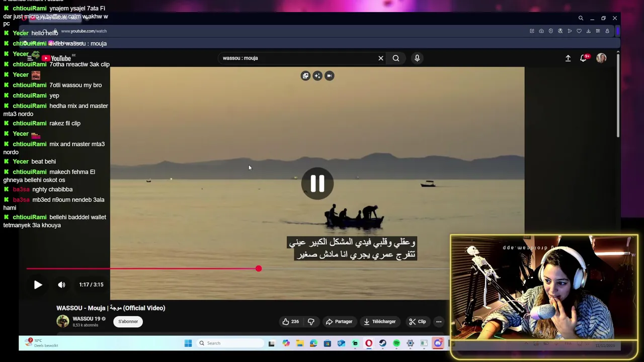Seek using the red progress bar handle
Image resolution: width=644 pixels, height=362 pixels.
[259, 268]
